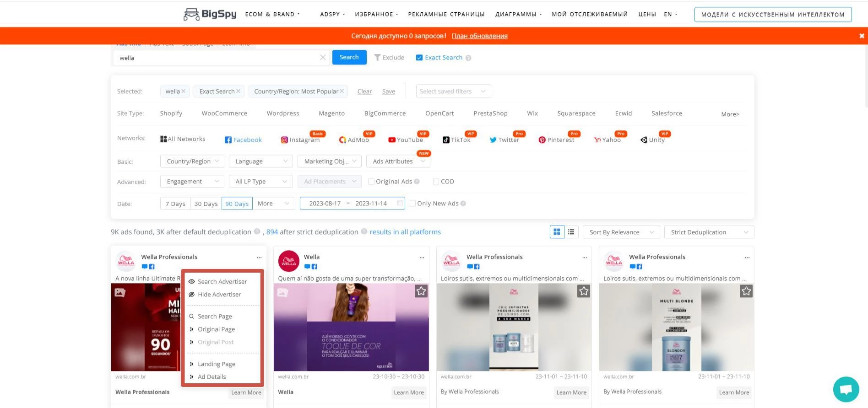Open info icon beside Original Ads
This screenshot has height=408, width=868.
coord(417,182)
